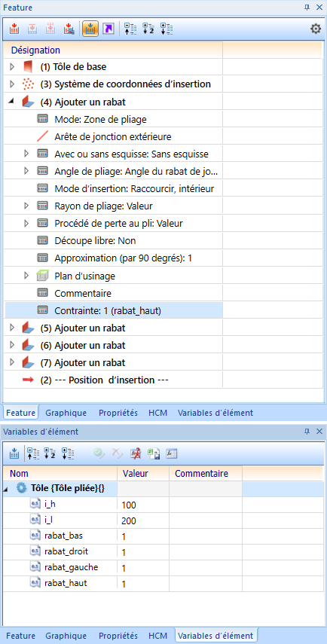Click the red-crossed variable icon in Variables toolbar
327x644 pixels.
point(135,453)
